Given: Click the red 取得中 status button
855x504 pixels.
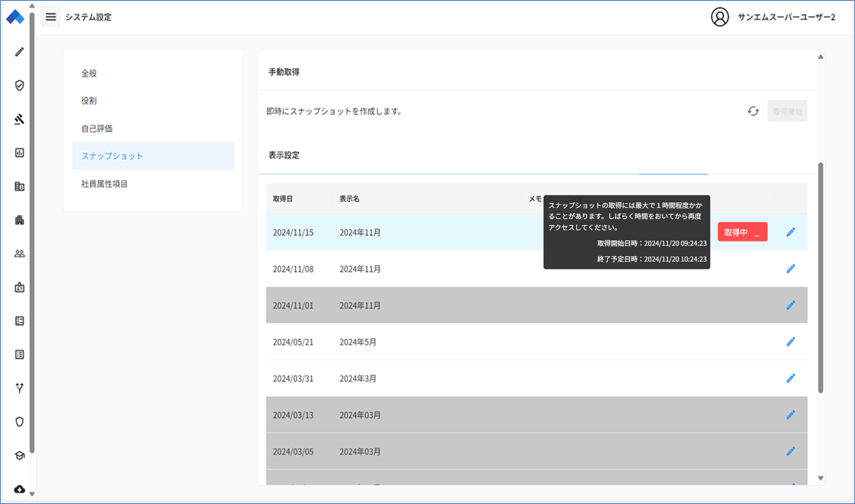Looking at the screenshot, I should 742,232.
